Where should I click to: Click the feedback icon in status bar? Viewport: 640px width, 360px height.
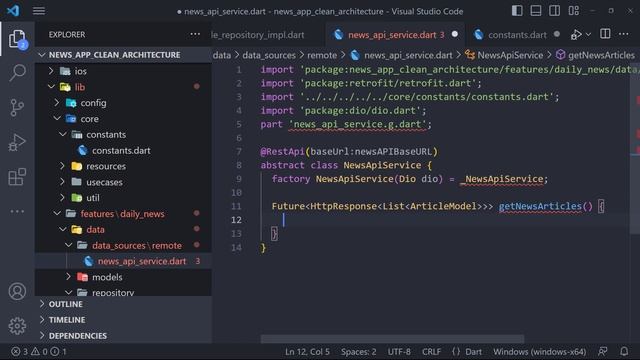(x=602, y=351)
